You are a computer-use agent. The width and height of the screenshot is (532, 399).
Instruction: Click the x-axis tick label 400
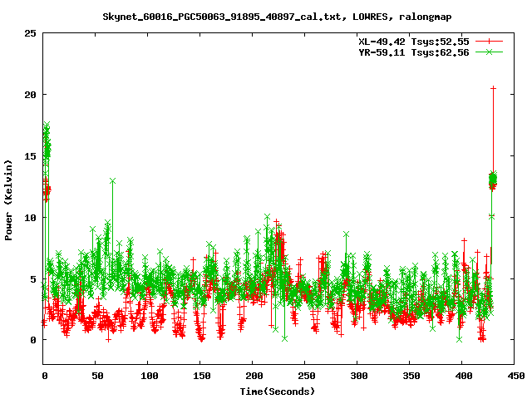tap(464, 376)
